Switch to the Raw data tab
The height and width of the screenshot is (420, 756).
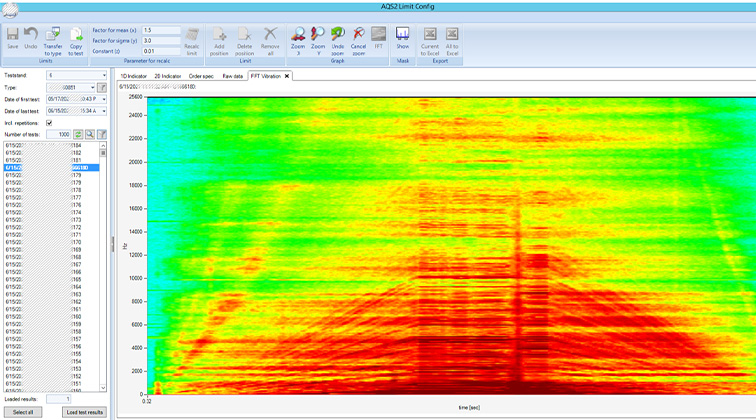(x=232, y=76)
